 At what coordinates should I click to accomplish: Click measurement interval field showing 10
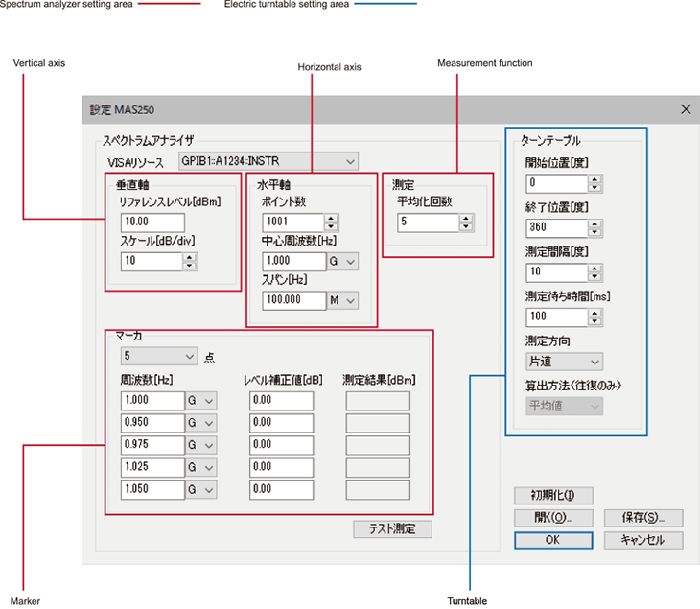point(557,272)
